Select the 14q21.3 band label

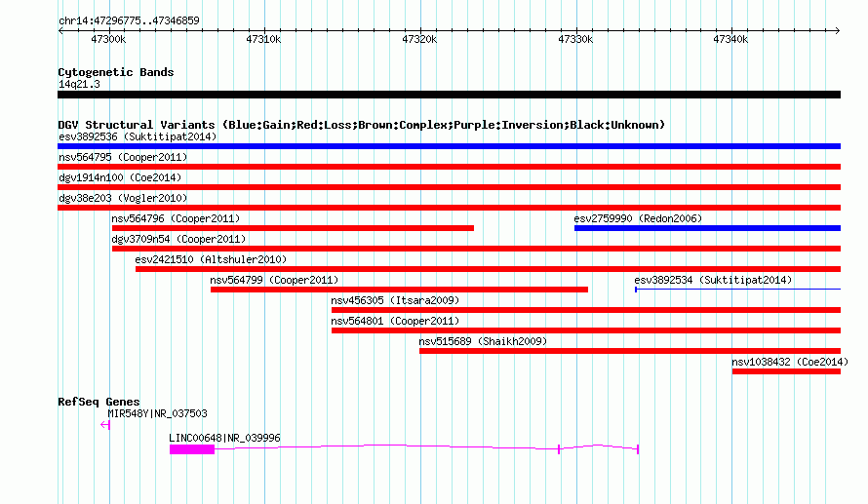pyautogui.click(x=79, y=84)
